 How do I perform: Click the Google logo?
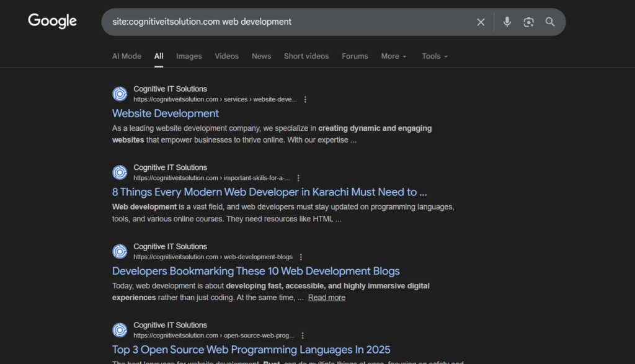pyautogui.click(x=52, y=21)
